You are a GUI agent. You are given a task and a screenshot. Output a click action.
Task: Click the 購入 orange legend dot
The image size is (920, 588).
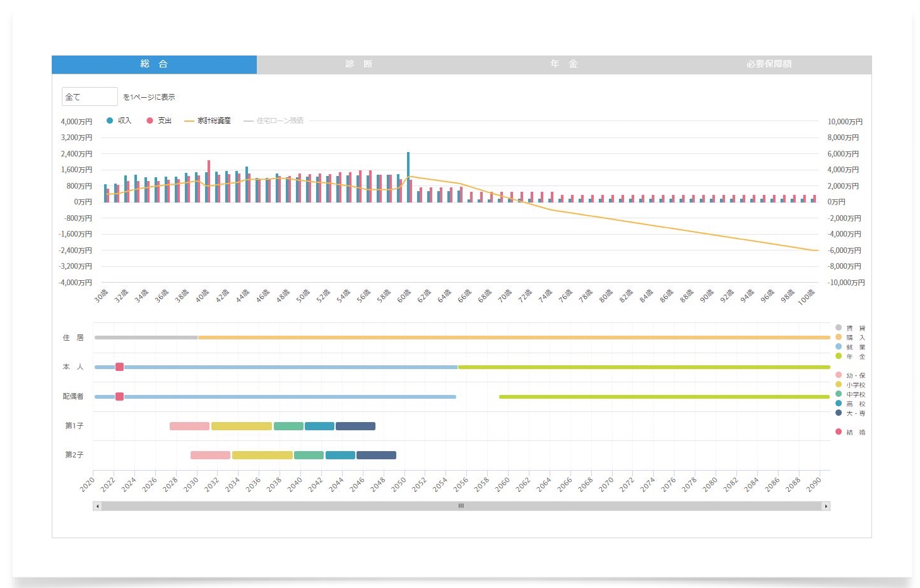[x=839, y=337]
